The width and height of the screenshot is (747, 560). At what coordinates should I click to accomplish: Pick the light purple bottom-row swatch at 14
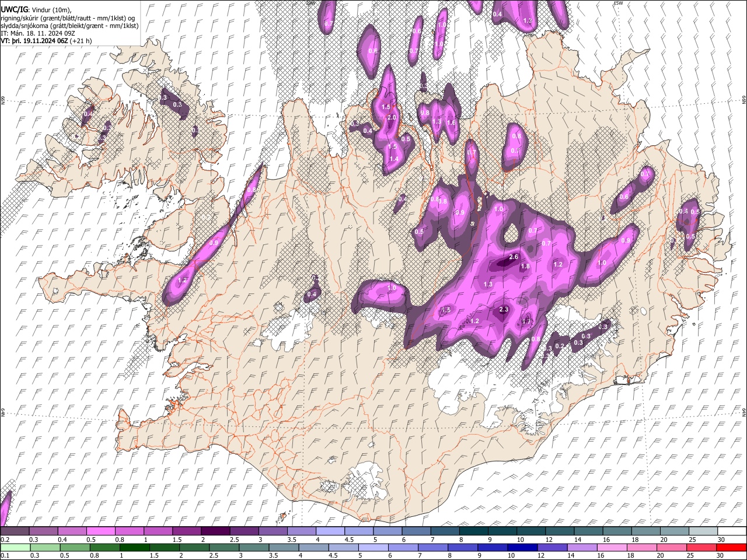click(x=582, y=547)
